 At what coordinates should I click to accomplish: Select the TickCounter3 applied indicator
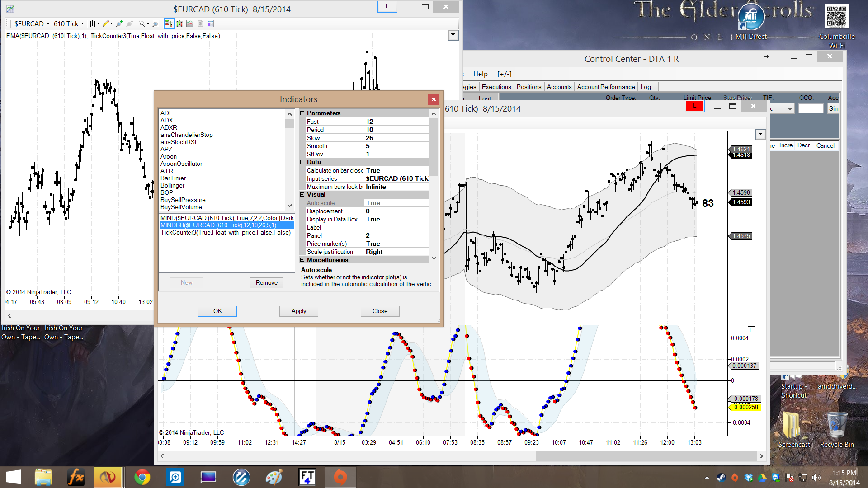[x=225, y=232]
